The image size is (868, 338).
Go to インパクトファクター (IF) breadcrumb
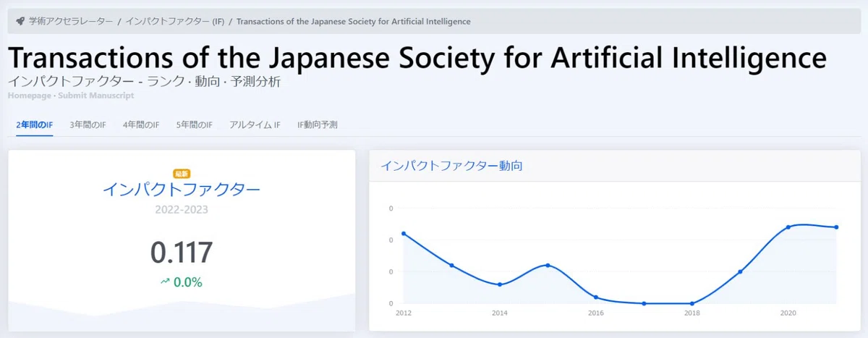point(174,22)
